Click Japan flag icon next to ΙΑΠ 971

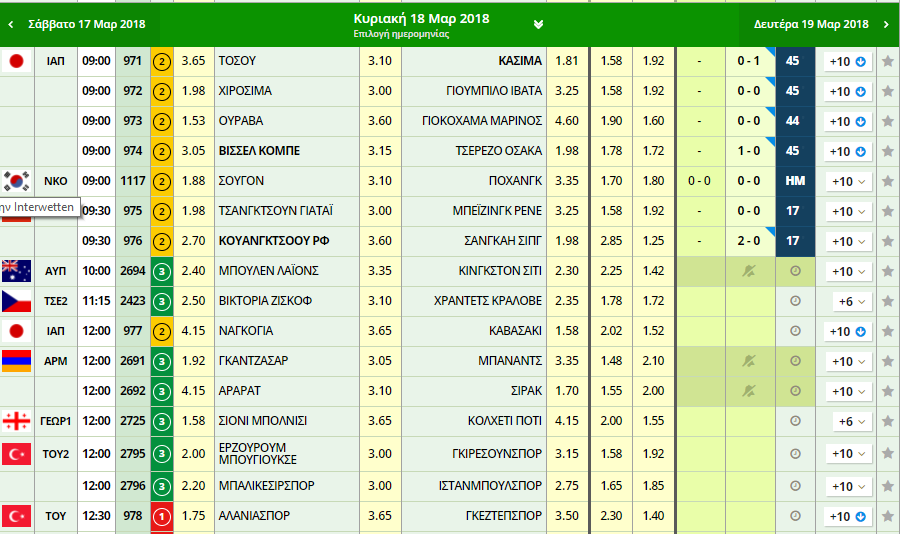pyautogui.click(x=15, y=61)
